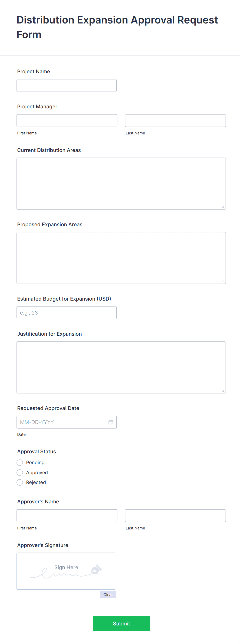Select the Approved approval status
This screenshot has height=644, width=240.
(x=20, y=472)
